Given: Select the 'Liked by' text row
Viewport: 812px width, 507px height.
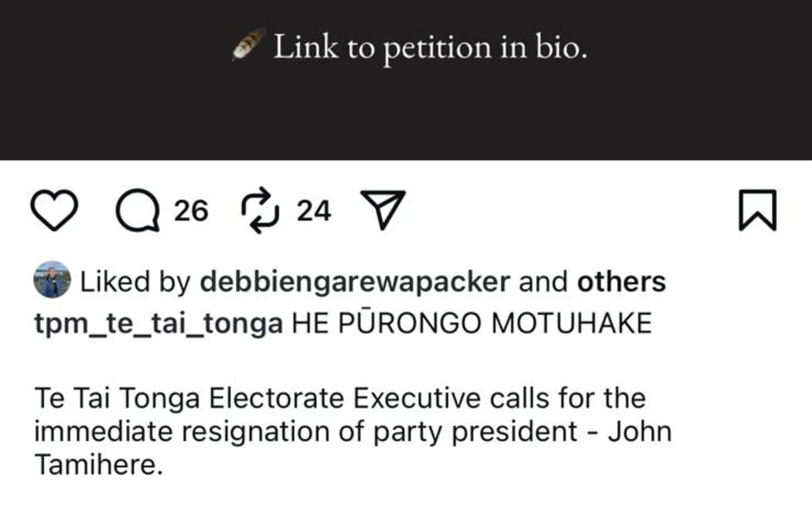Looking at the screenshot, I should [128, 282].
